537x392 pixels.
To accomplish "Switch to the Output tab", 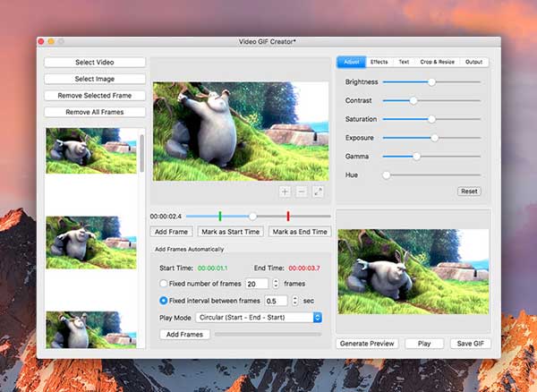I will (473, 62).
